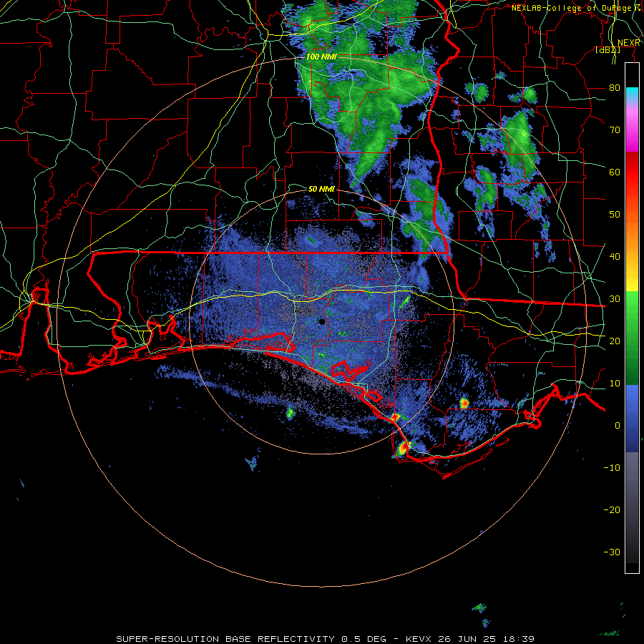Click the 80 value on the dBZ scale
Screen dimensions: 644x644
tap(615, 87)
